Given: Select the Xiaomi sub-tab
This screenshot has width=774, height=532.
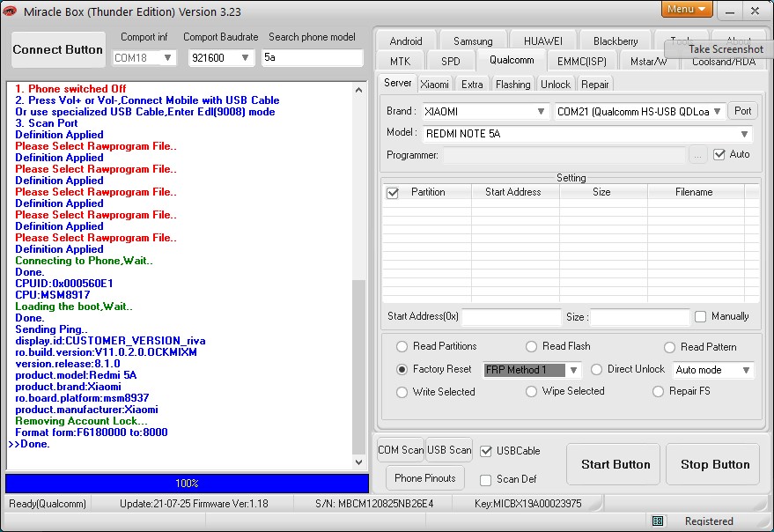Looking at the screenshot, I should click(434, 85).
